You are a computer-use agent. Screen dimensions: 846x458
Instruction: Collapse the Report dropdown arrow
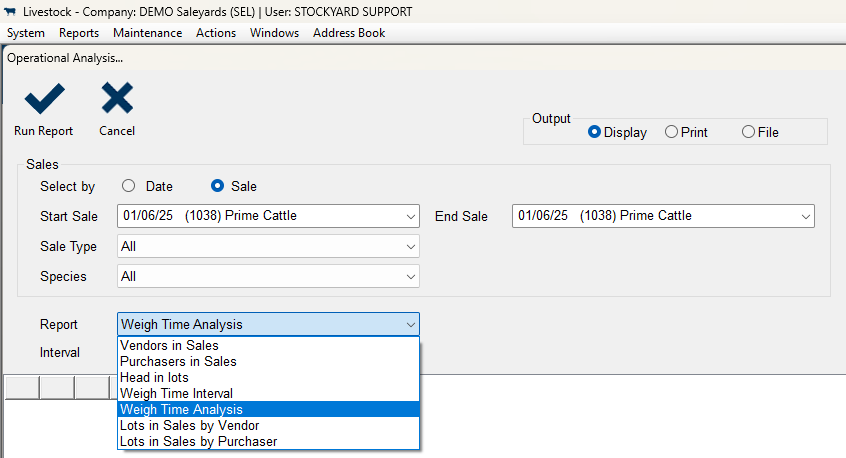point(411,325)
